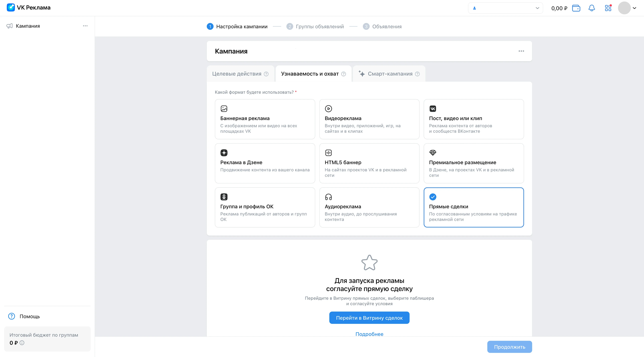Show help hint for Узнаваемость и охват
The width and height of the screenshot is (644, 357).
click(x=343, y=74)
